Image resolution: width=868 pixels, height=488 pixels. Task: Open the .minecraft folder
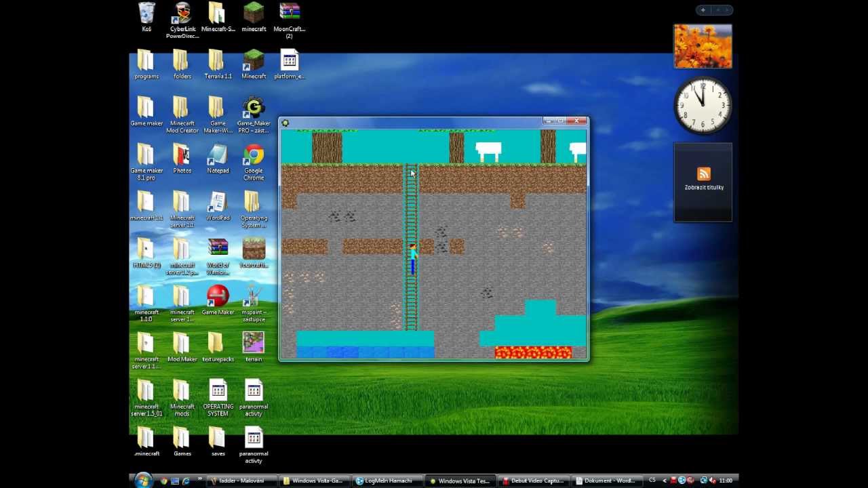pos(146,442)
